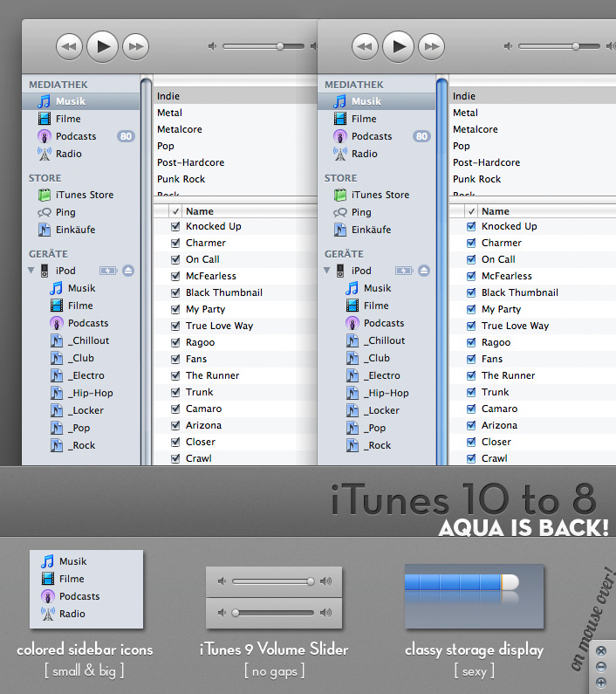Collapse iPod tree in left window
The height and width of the screenshot is (694, 616).
(31, 270)
